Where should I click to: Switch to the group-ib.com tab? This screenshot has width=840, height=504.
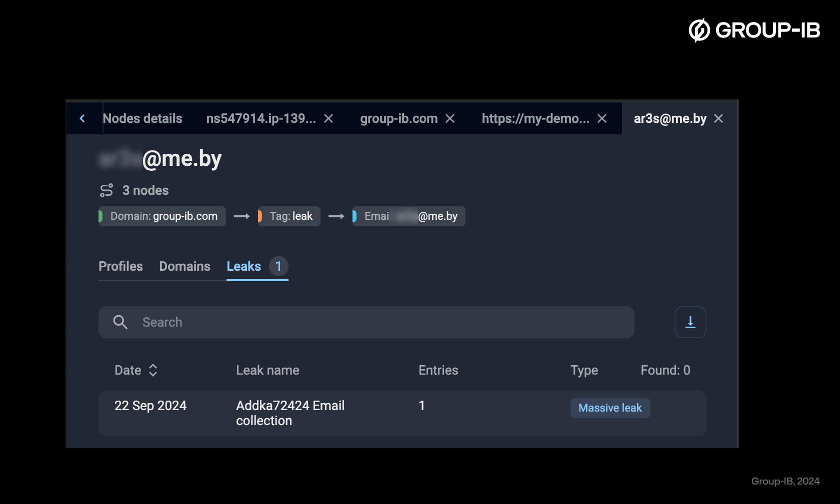point(398,118)
